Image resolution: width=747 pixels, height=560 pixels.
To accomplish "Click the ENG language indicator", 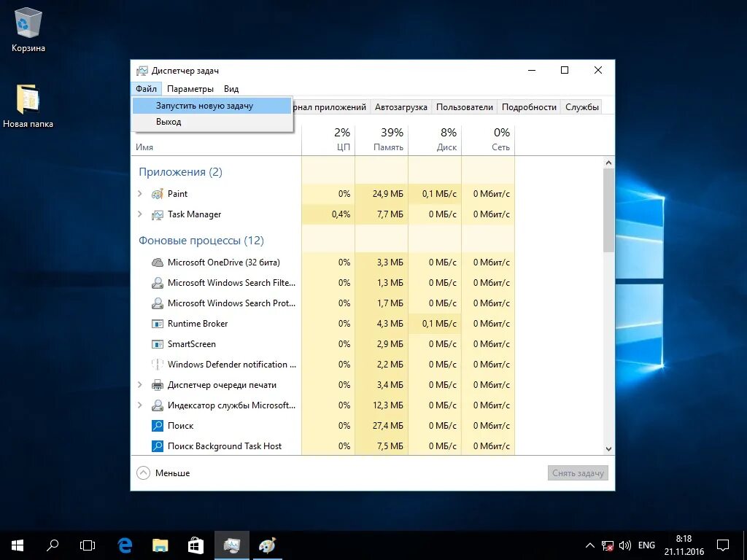I will pos(646,545).
